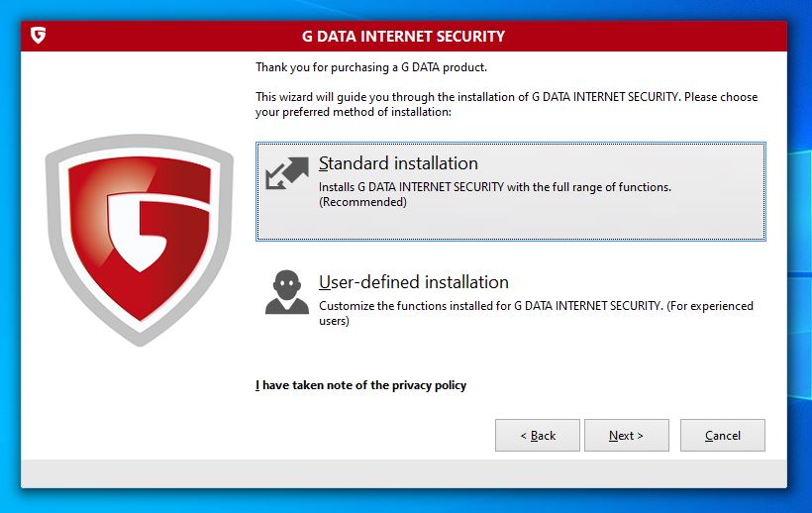This screenshot has height=513, width=812.
Task: Click the "(Recommended)" label under Standard installation
Action: coord(363,202)
